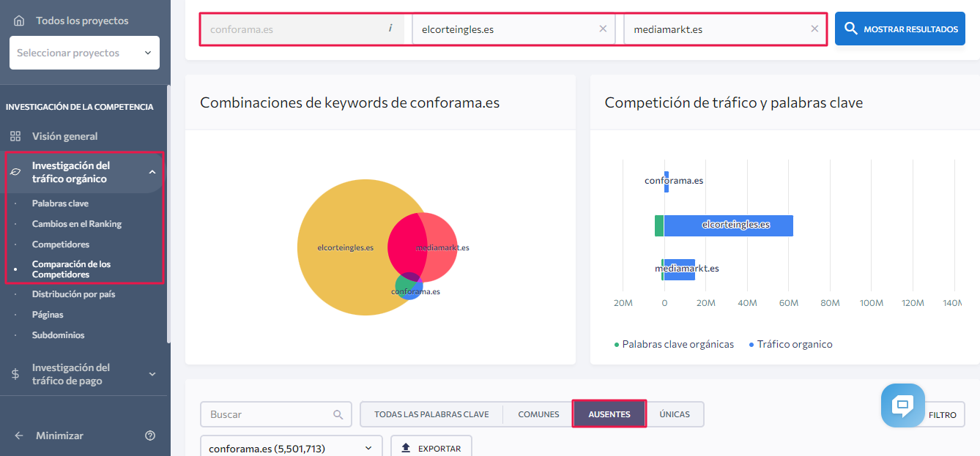
Task: Click the search magnifier icon in Buscar
Action: click(338, 414)
